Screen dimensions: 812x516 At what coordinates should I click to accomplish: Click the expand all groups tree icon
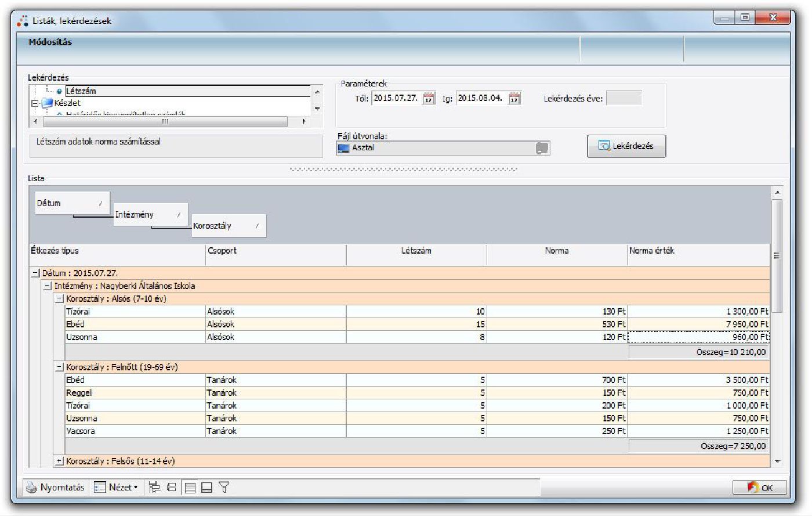coord(154,488)
